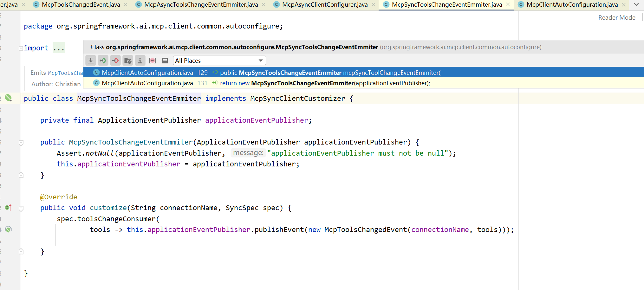The width and height of the screenshot is (644, 290).
Task: Click the merge usages on same line icon
Action: pos(91,60)
